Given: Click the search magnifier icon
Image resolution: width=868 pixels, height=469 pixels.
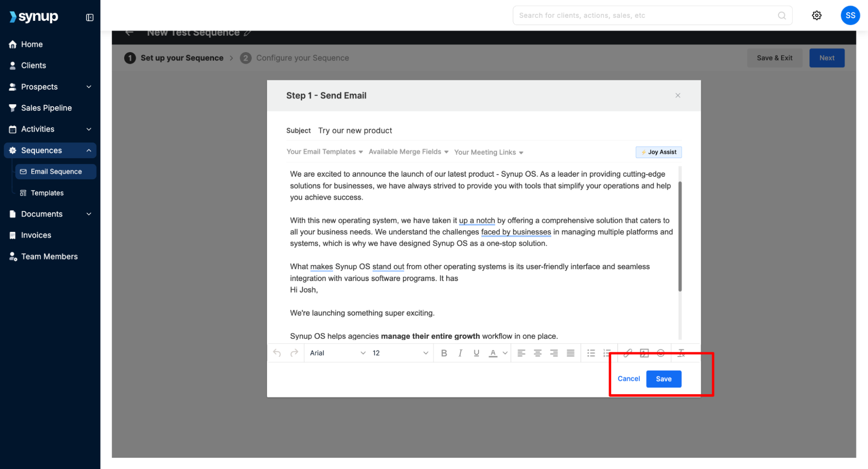Looking at the screenshot, I should point(782,15).
